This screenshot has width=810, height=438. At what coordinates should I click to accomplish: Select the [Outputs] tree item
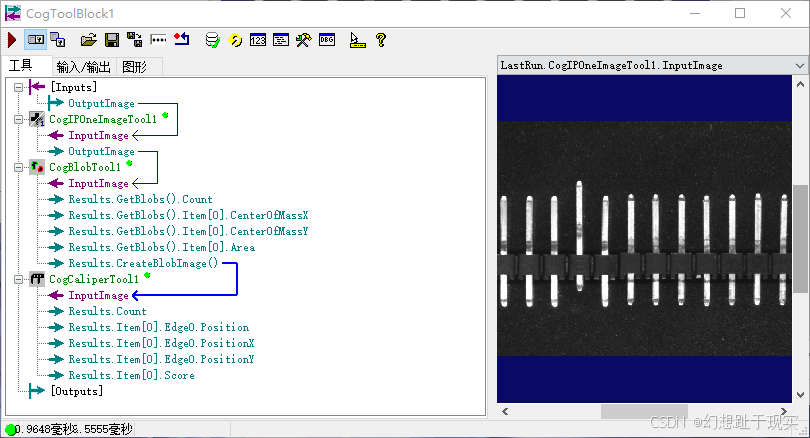coord(76,391)
